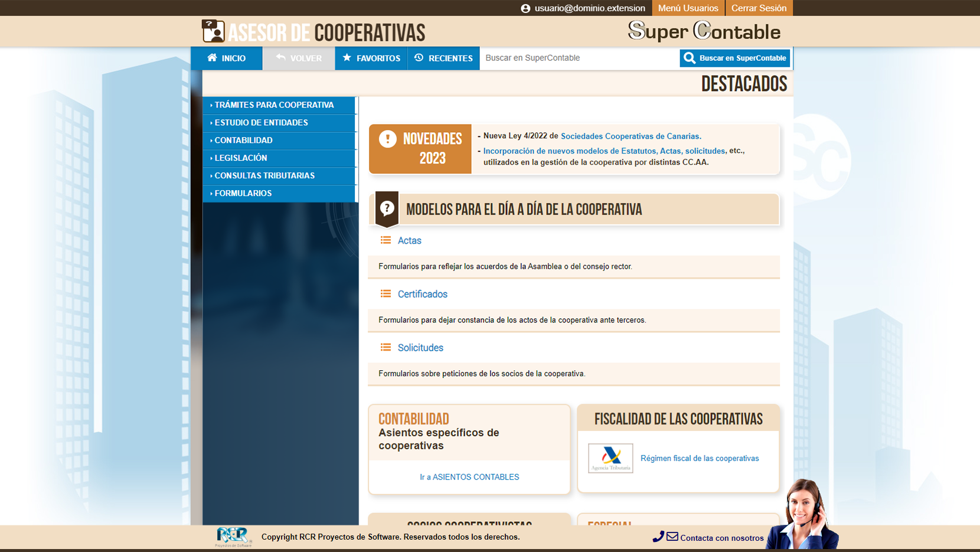Expand FORMULARIOS sidebar menu
This screenshot has width=980, height=552.
(279, 194)
